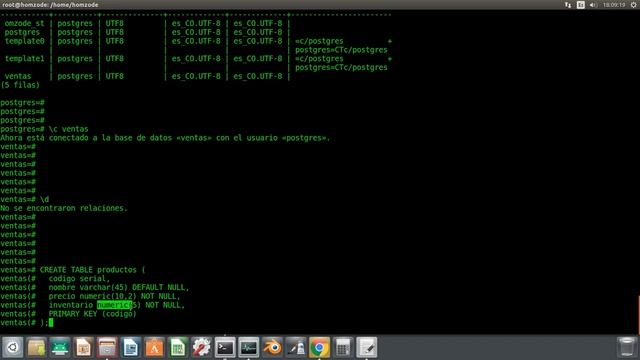Click the \d command line
Image resolution: width=640 pixels, height=360 pixels.
click(x=44, y=199)
